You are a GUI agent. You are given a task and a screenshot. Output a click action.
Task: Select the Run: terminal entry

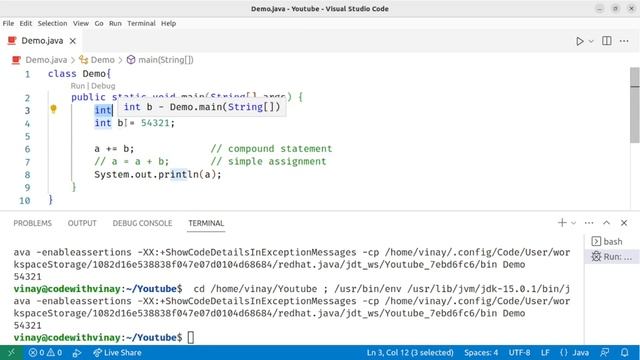(x=611, y=257)
